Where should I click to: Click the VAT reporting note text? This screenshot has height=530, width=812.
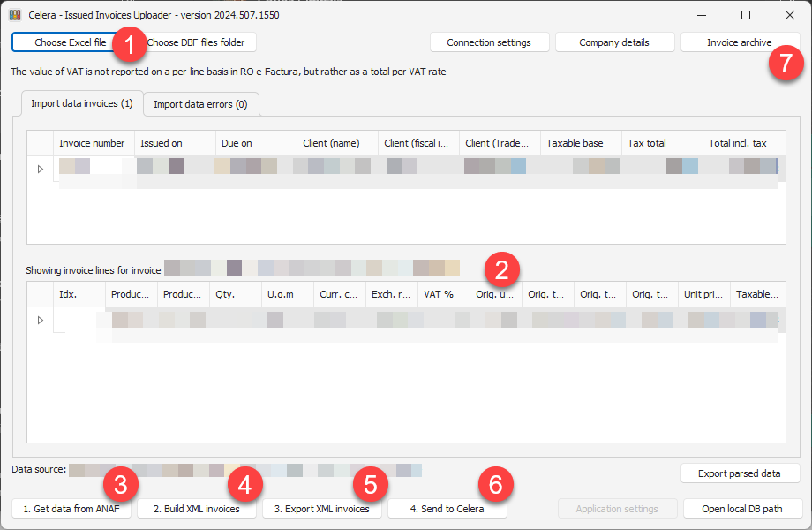[229, 72]
